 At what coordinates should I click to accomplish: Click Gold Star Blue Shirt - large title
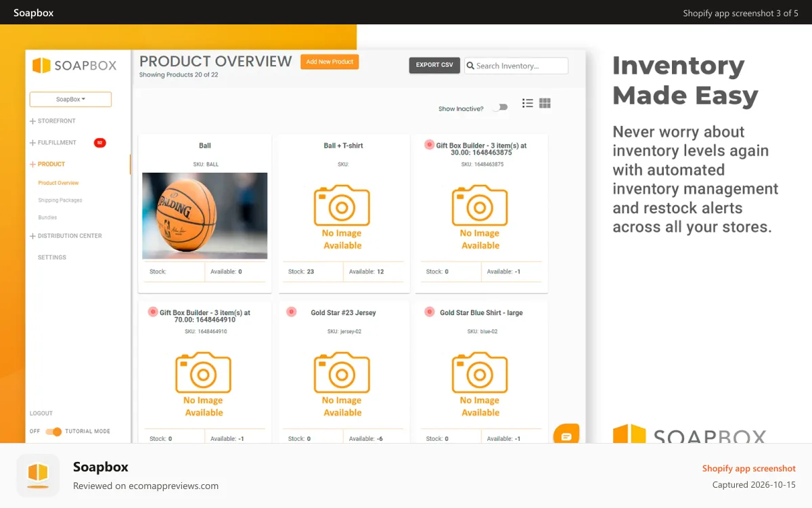point(481,313)
